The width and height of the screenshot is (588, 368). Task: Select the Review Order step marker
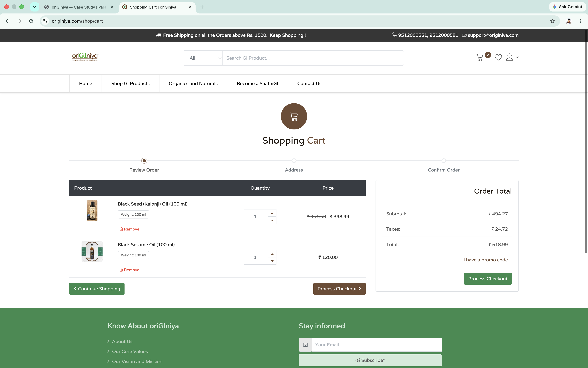click(144, 161)
